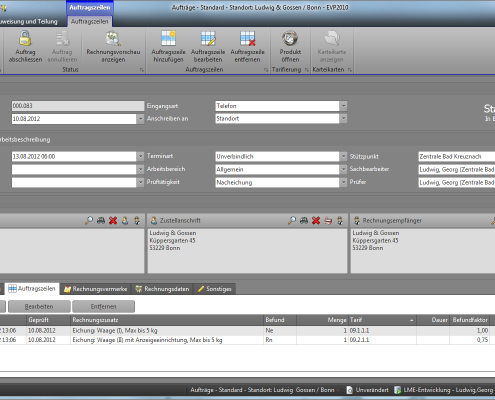Click the Entfernen button above the table
This screenshot has height=400, width=495.
coord(103,306)
